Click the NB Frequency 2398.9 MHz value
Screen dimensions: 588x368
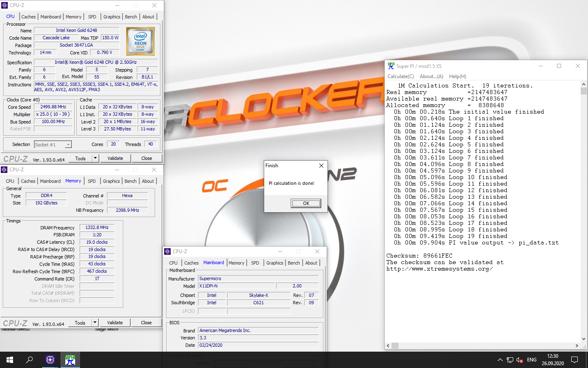click(127, 210)
